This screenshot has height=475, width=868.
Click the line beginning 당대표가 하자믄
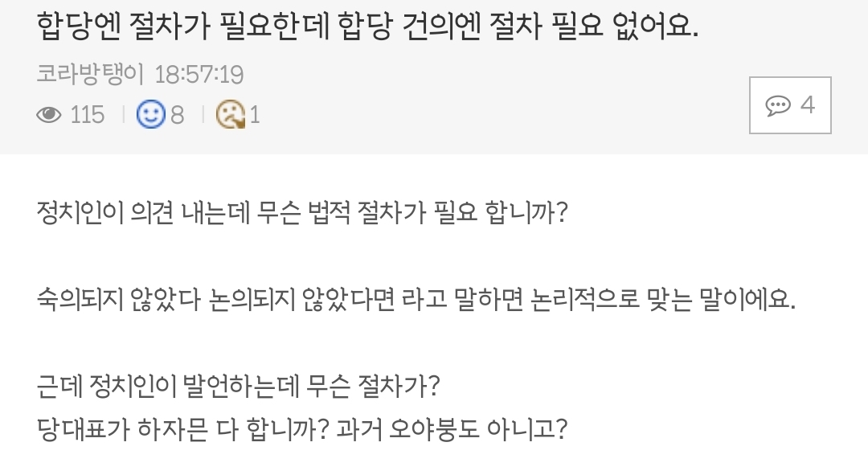click(x=302, y=429)
